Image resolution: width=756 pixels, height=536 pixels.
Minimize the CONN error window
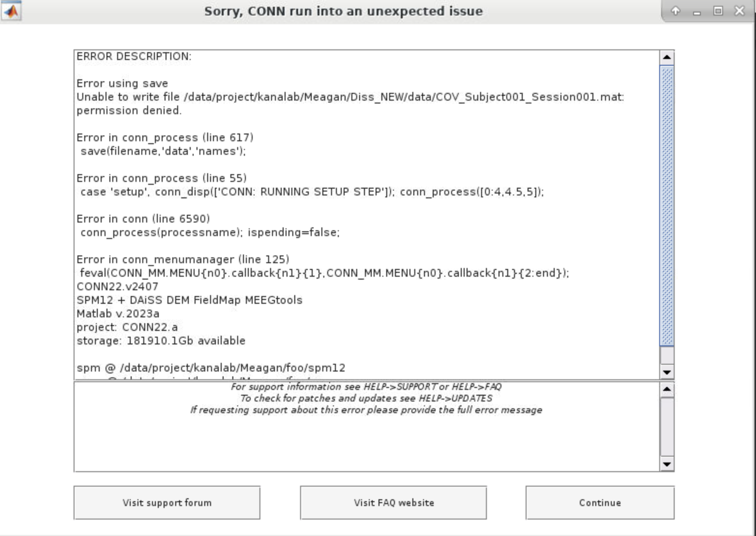pos(696,11)
